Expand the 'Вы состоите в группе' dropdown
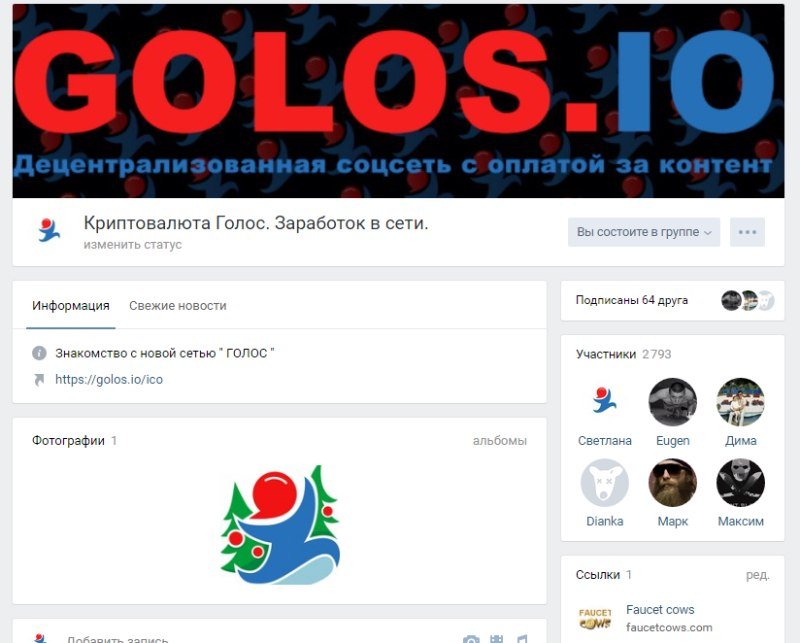Screen dimensions: 800x643 643,232
